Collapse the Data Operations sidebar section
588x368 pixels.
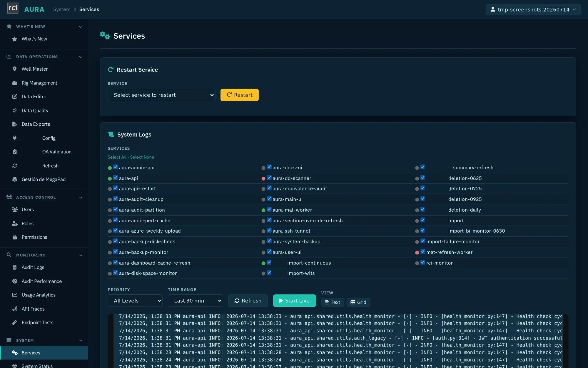tap(81, 57)
